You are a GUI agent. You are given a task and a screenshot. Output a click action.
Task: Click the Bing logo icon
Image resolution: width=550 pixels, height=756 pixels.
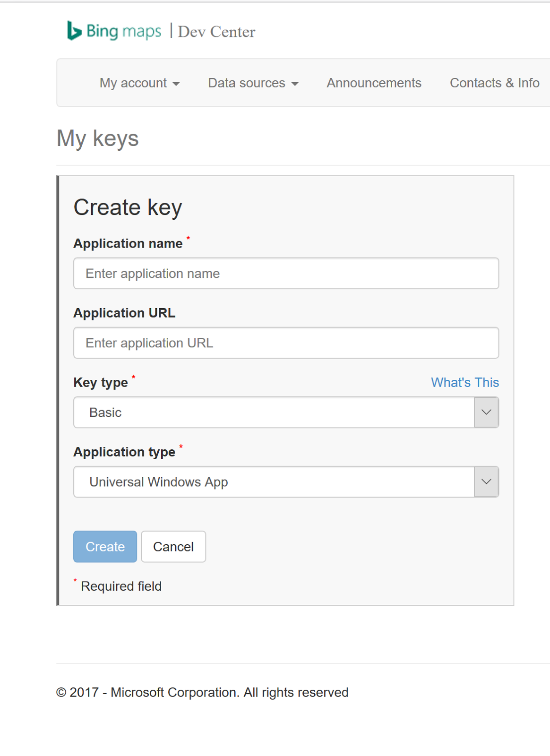tap(74, 31)
